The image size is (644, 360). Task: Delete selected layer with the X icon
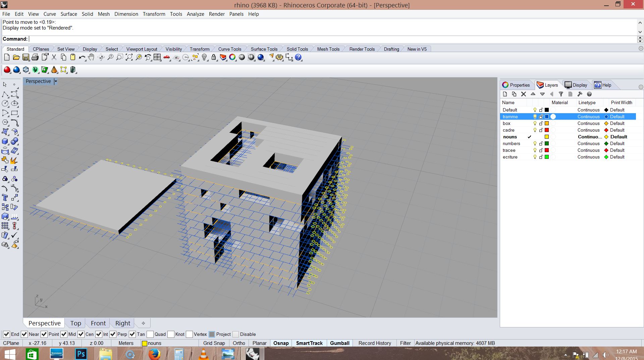coord(524,94)
